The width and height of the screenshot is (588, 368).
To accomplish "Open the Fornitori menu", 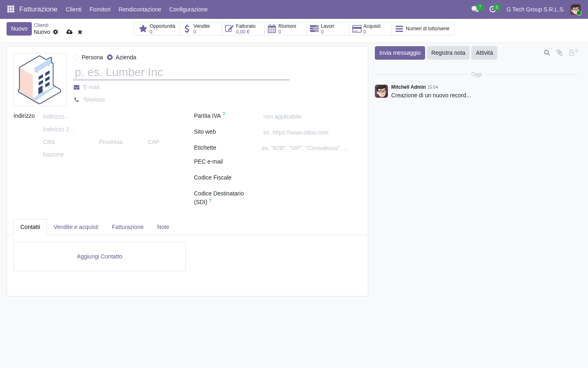I will coord(100,9).
